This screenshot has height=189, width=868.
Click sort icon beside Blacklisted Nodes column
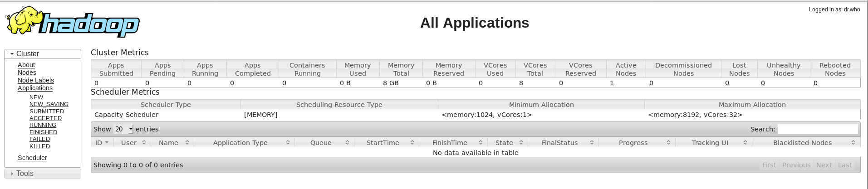coord(853,142)
